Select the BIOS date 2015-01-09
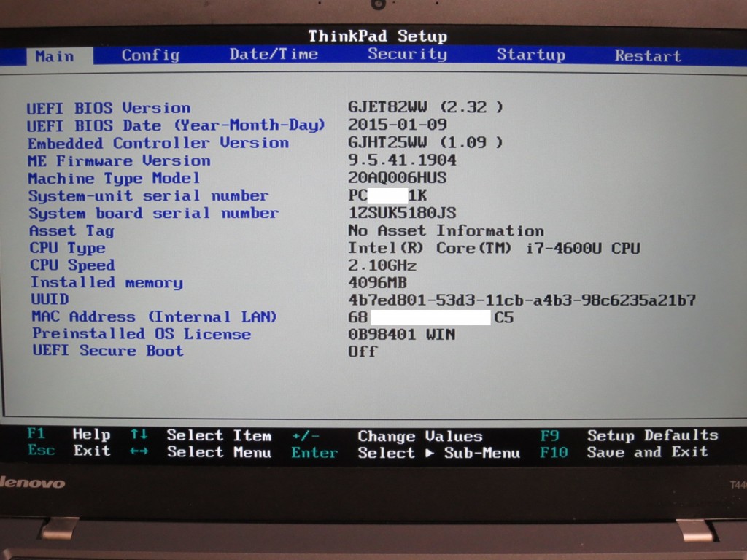Viewport: 747px width, 560px height. click(x=398, y=124)
